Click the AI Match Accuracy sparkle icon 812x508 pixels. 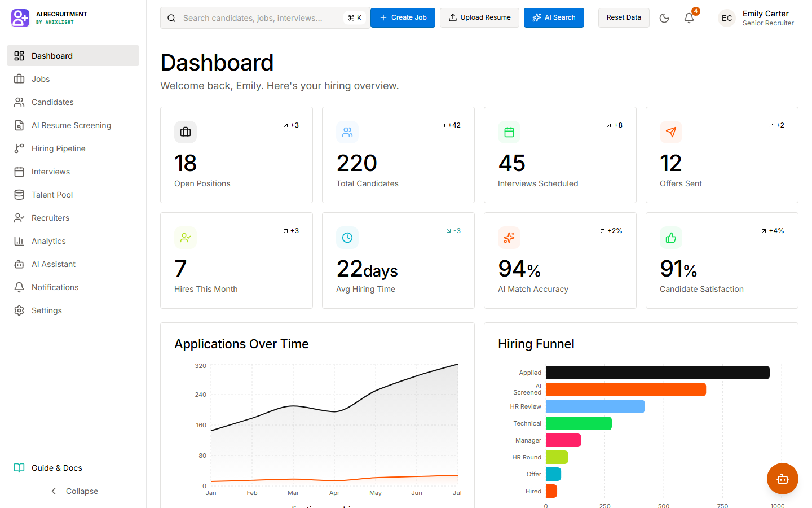(x=509, y=238)
